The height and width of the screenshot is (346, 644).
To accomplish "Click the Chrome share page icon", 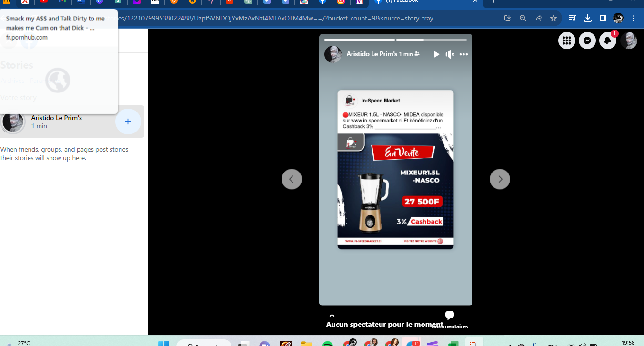I will point(538,18).
